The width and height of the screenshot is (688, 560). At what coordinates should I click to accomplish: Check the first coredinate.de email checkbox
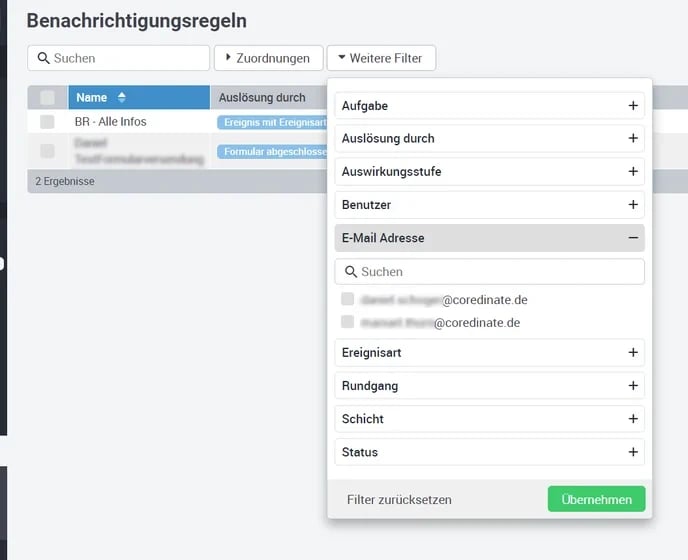pyautogui.click(x=348, y=299)
